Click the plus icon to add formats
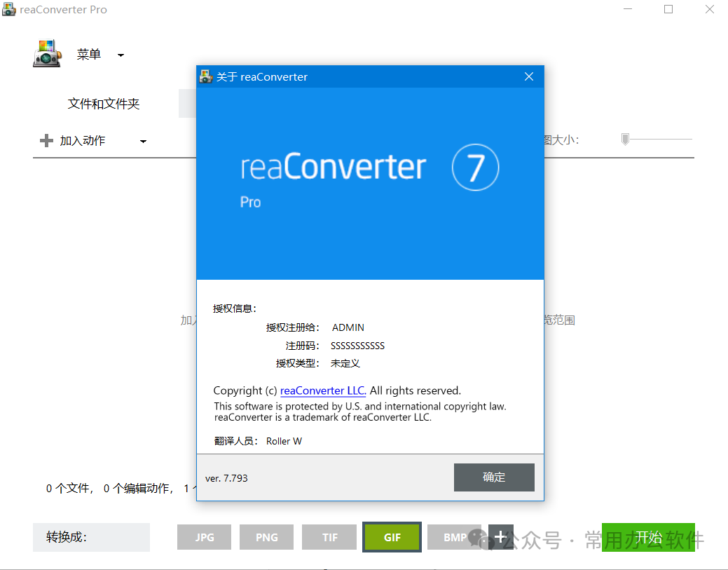The image size is (728, 570). tap(500, 538)
